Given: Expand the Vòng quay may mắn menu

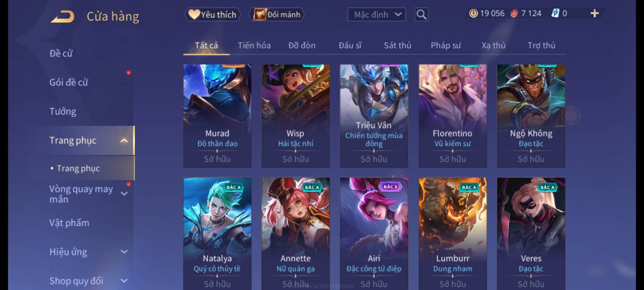Looking at the screenshot, I should tap(124, 194).
